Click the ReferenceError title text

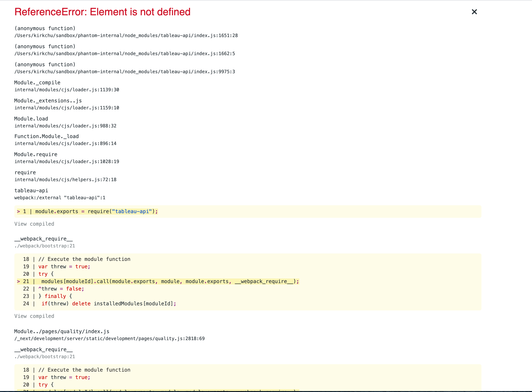click(x=102, y=12)
